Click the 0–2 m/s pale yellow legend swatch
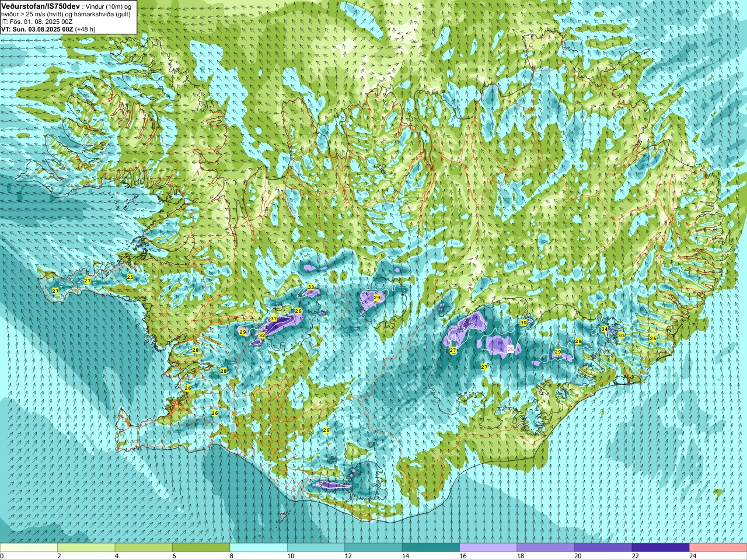747x560 pixels. point(29,548)
